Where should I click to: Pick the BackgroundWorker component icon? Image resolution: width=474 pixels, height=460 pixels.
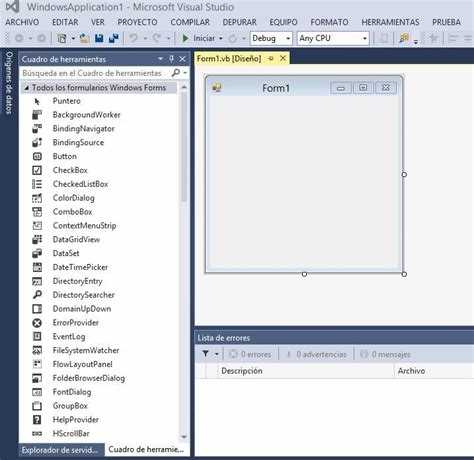[37, 115]
